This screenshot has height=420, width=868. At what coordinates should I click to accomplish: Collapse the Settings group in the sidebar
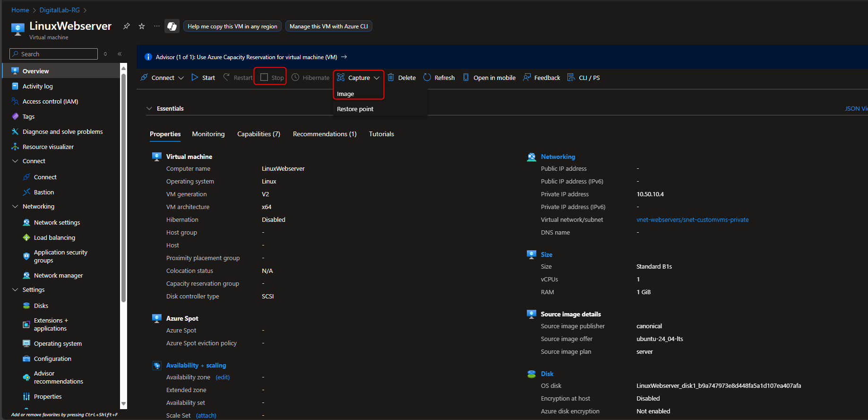[x=15, y=289]
